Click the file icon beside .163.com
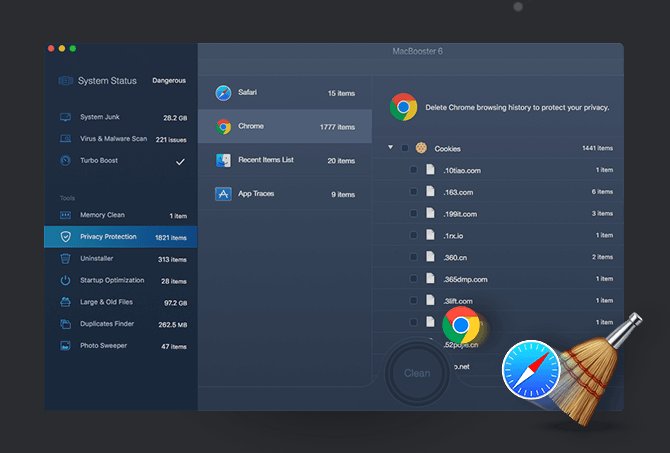Viewport: 670px width, 453px height. pos(430,191)
